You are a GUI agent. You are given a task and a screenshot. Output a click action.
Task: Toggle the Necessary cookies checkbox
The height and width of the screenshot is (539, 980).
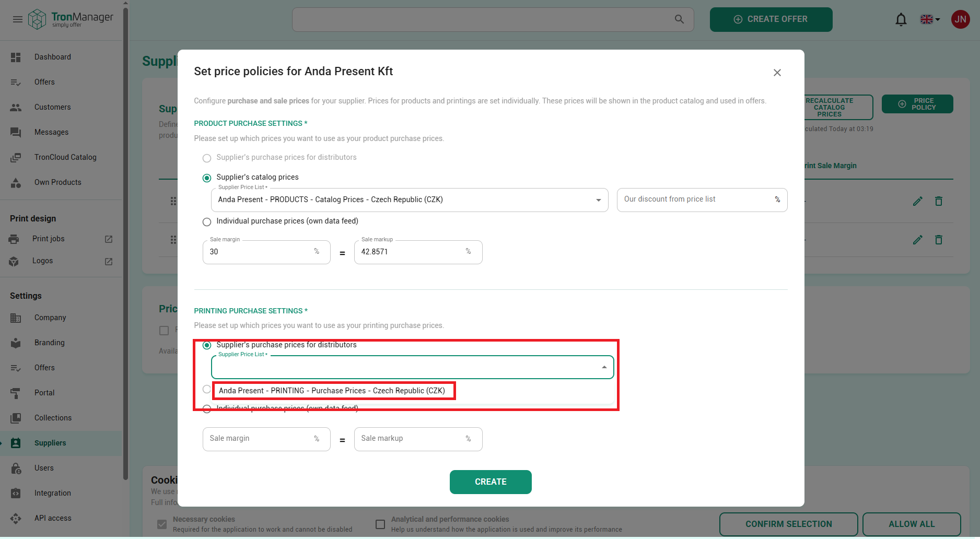[x=162, y=524]
